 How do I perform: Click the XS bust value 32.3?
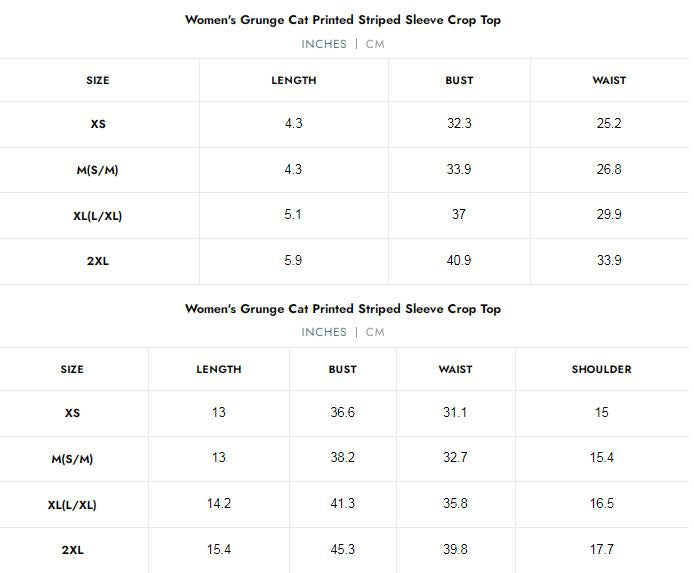pos(459,124)
